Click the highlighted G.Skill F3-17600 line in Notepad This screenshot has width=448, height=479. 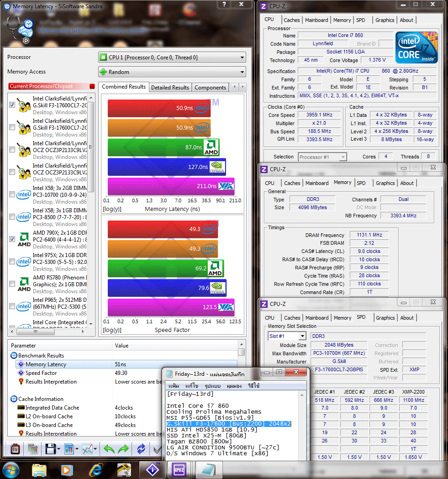click(229, 424)
